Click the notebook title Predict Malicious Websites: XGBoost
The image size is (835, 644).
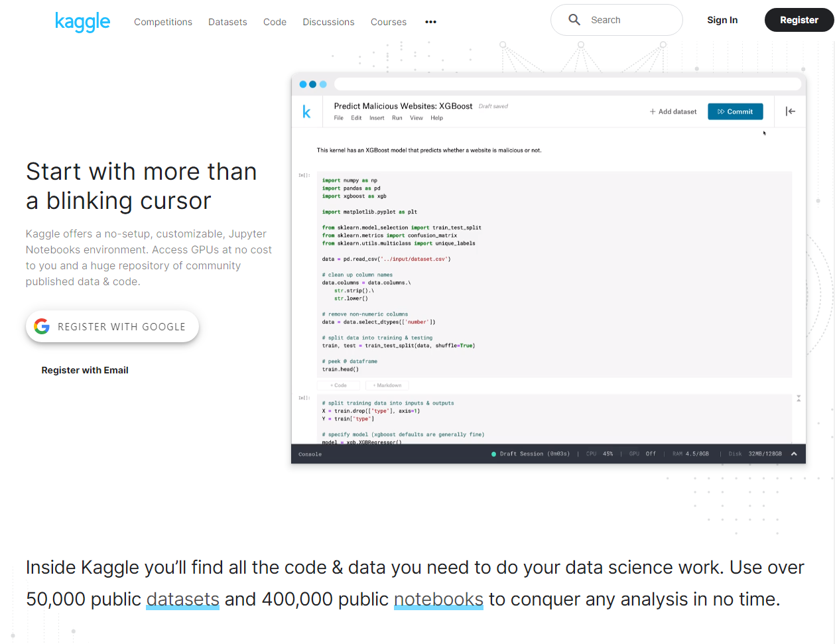tap(403, 106)
